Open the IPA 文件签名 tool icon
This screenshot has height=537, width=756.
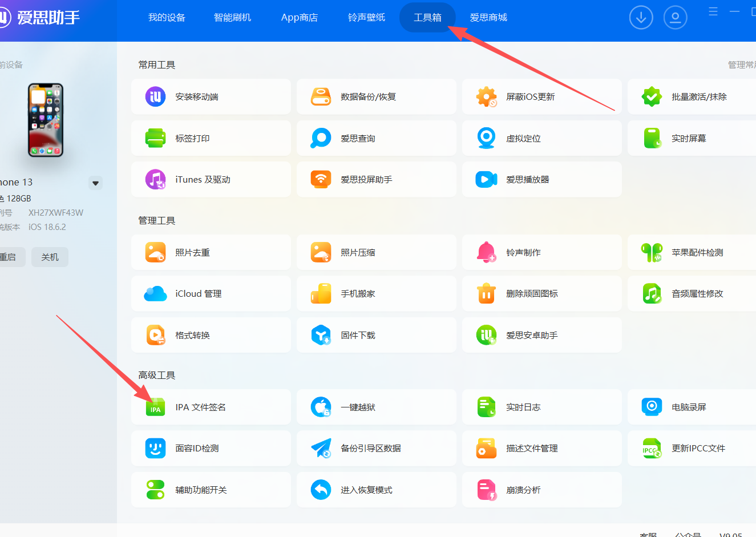pyautogui.click(x=155, y=407)
